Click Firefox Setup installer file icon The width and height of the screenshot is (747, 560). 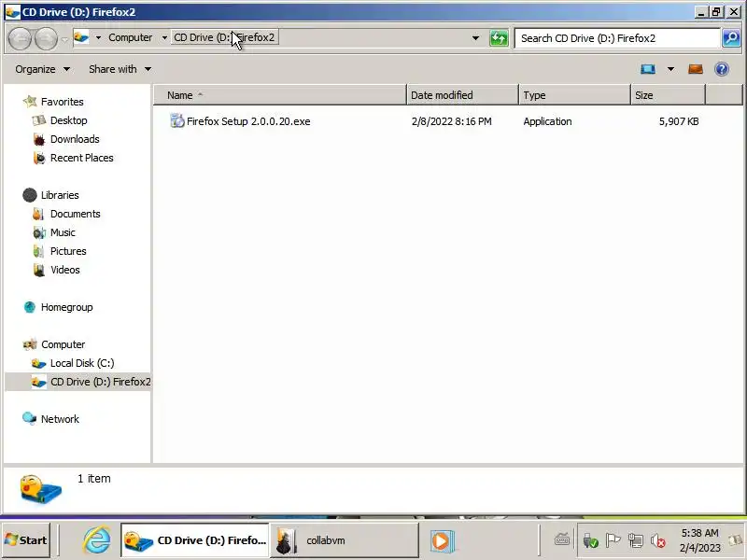tap(176, 121)
